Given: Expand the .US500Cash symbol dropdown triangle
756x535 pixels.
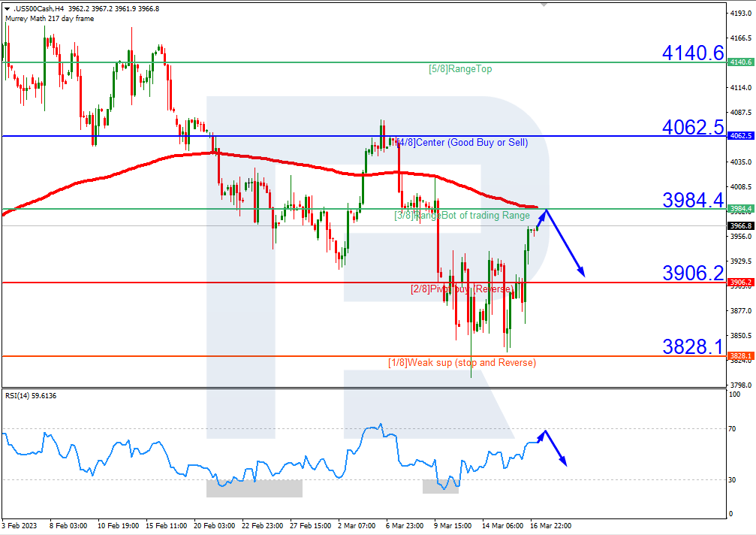Looking at the screenshot, I should 8,8.
